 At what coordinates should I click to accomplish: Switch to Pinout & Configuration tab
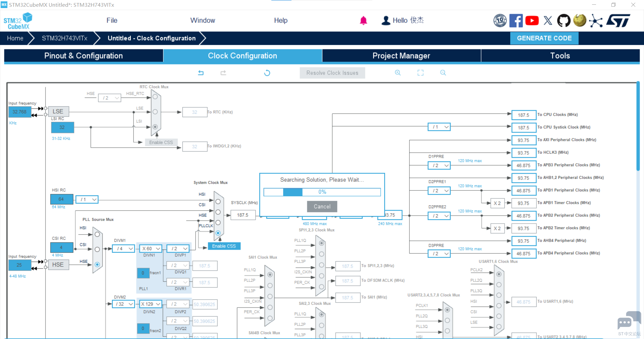tap(84, 56)
